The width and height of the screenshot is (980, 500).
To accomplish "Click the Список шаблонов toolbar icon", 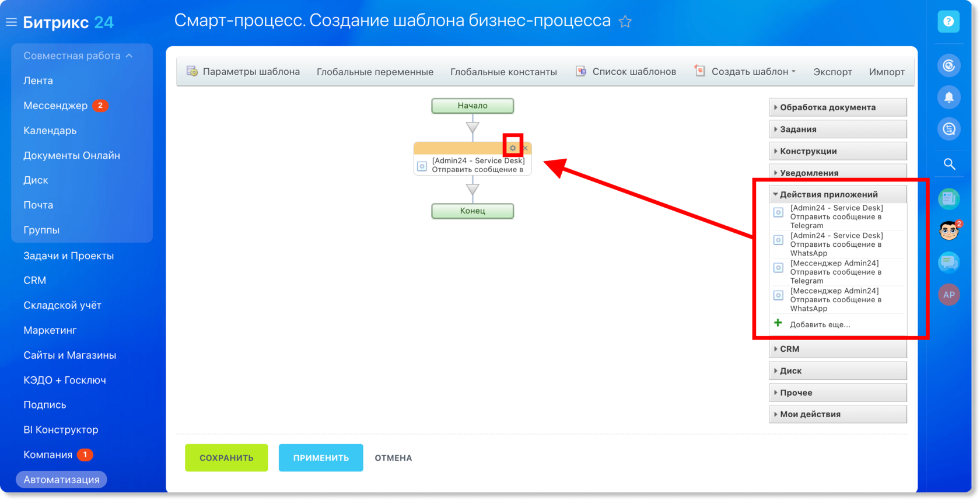I will point(581,71).
